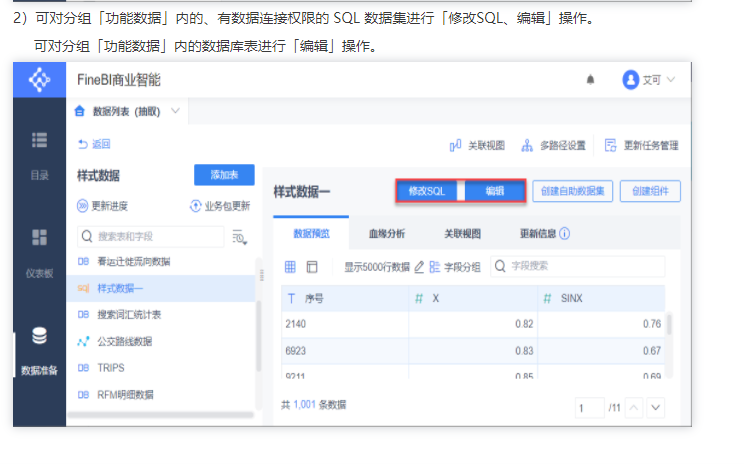Select RFM明细数据 table
This screenshot has width=744, height=464.
click(160, 394)
